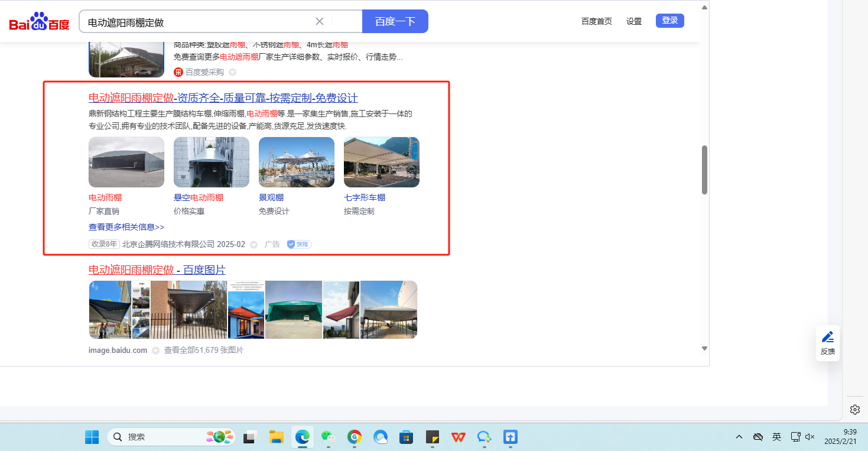Click 查看更多相关信息>> link
Image resolution: width=868 pixels, height=451 pixels.
[126, 227]
